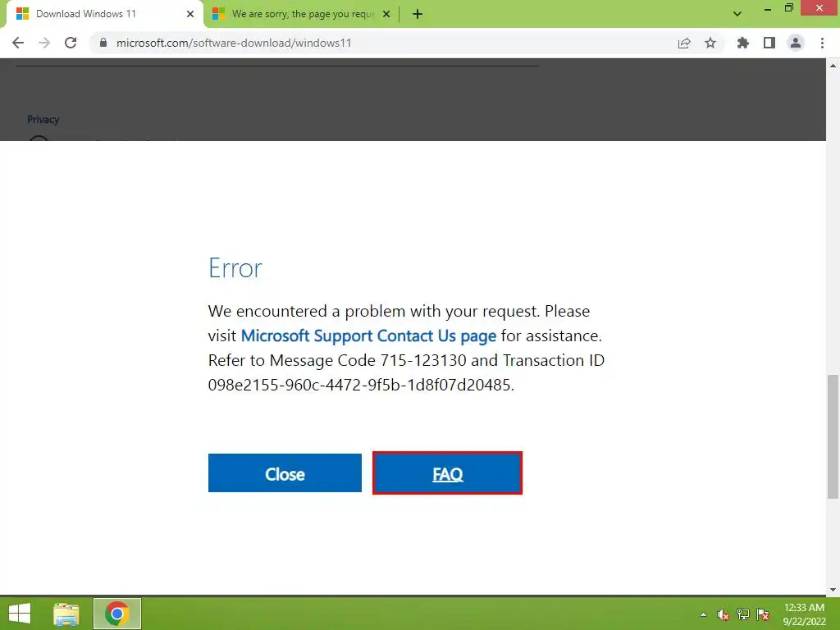Click the Privacy text behind dialog

[x=43, y=120]
